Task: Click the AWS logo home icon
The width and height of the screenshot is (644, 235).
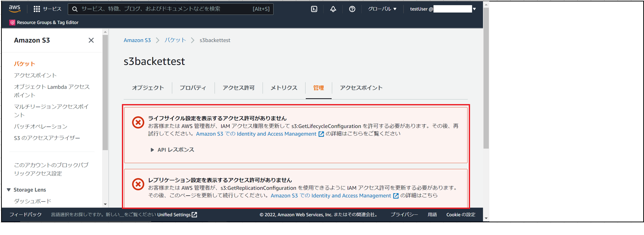Action: [14, 9]
